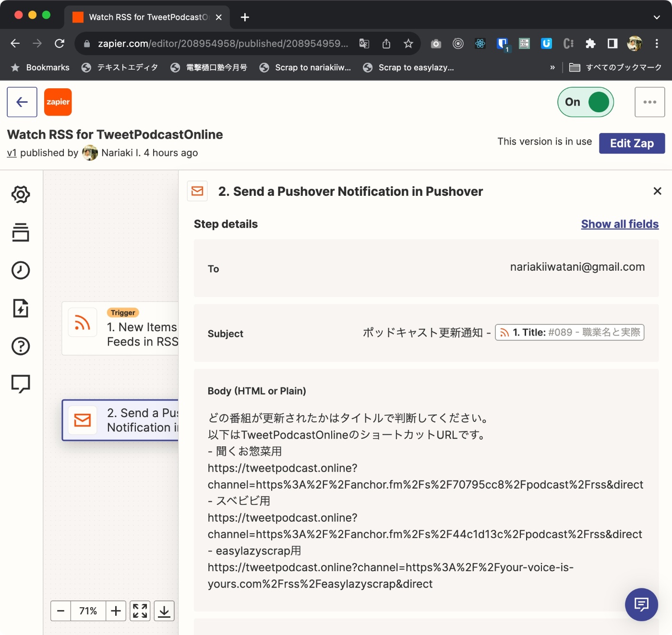Click the Bitwarden shield extension icon
This screenshot has width=672, height=635.
pyautogui.click(x=503, y=44)
